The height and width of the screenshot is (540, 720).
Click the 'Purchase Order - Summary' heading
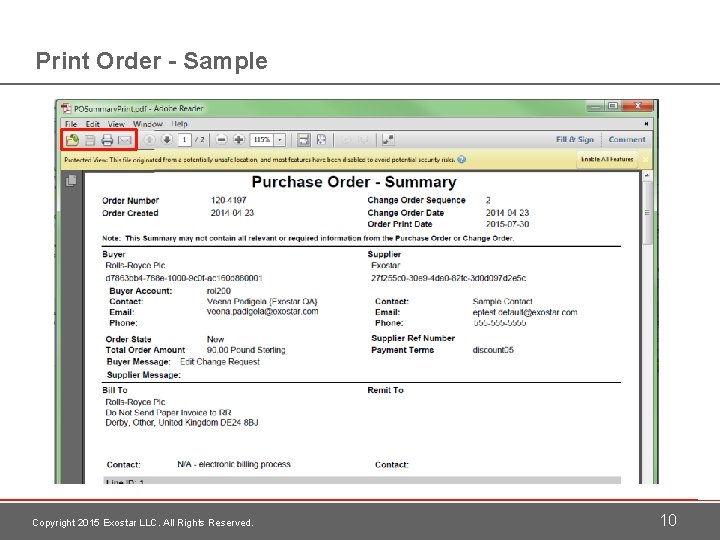tap(354, 182)
